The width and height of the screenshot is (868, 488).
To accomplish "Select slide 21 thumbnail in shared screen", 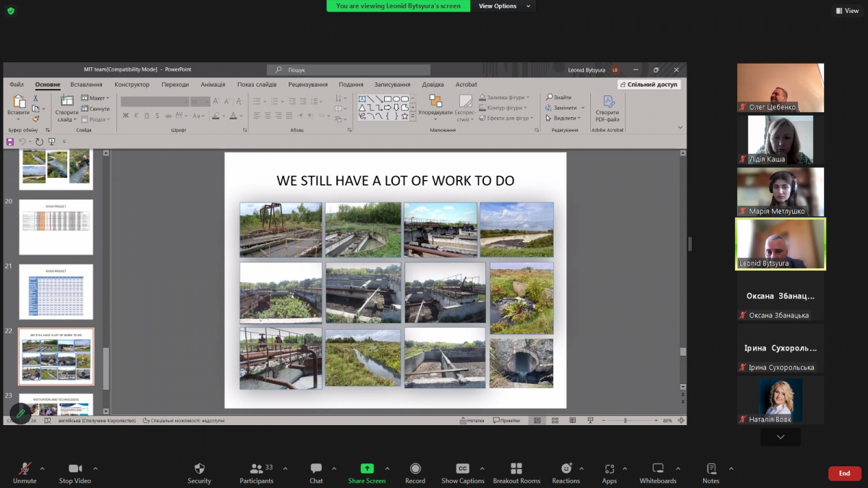I will [x=56, y=291].
